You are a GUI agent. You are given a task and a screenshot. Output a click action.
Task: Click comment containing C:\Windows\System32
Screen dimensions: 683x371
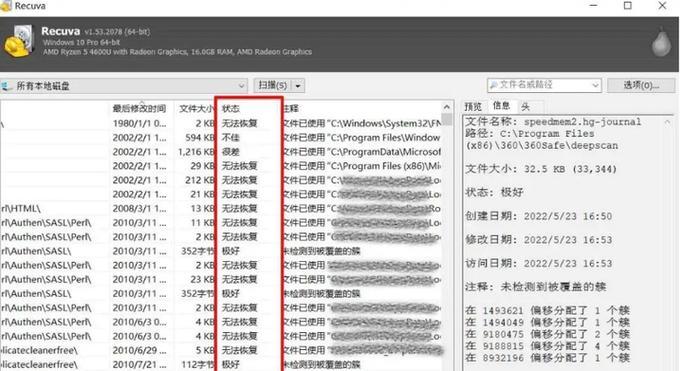tap(362, 123)
